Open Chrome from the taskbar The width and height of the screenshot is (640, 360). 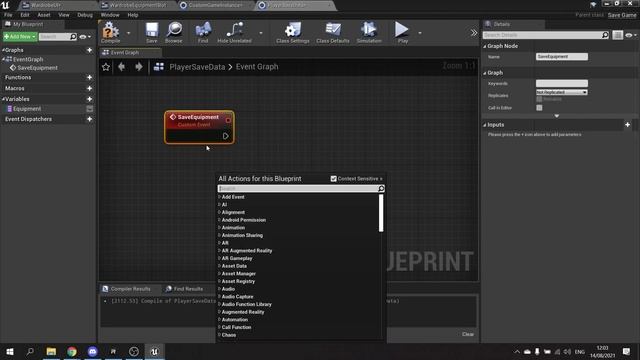tap(72, 351)
